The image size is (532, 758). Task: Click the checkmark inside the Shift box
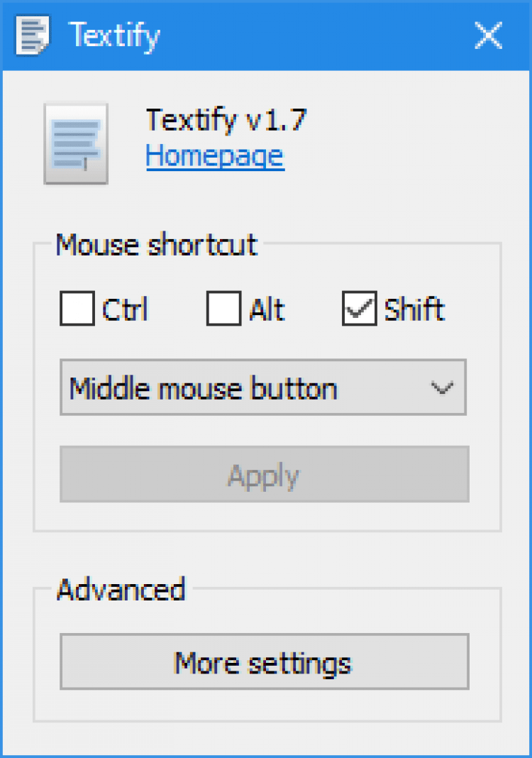click(360, 309)
